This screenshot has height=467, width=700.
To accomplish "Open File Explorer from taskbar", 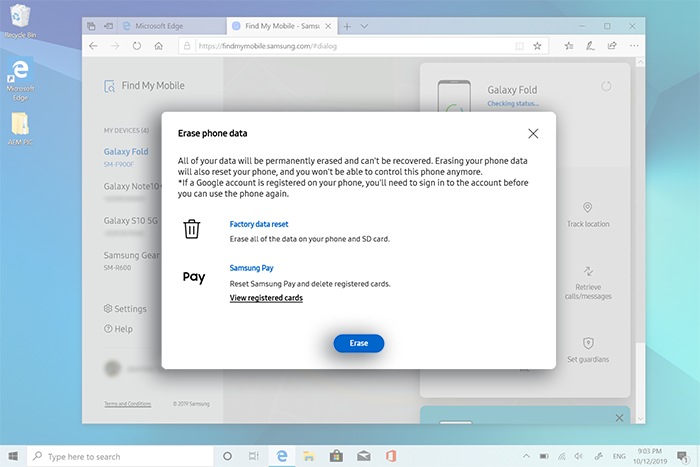I will 308,456.
